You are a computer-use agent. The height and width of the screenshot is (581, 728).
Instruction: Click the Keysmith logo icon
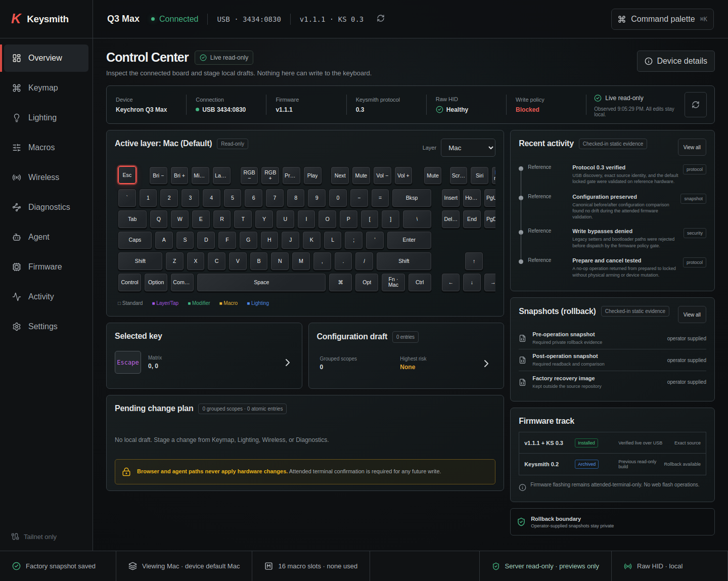[x=16, y=19]
